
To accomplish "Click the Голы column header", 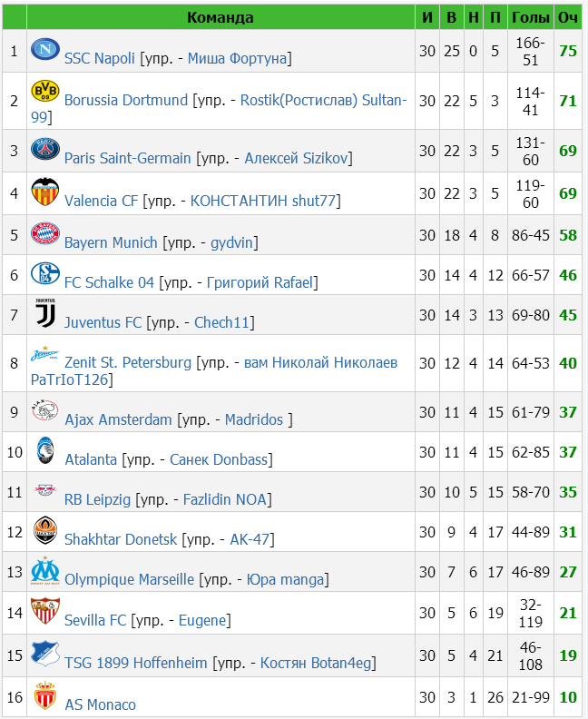I will [x=531, y=17].
